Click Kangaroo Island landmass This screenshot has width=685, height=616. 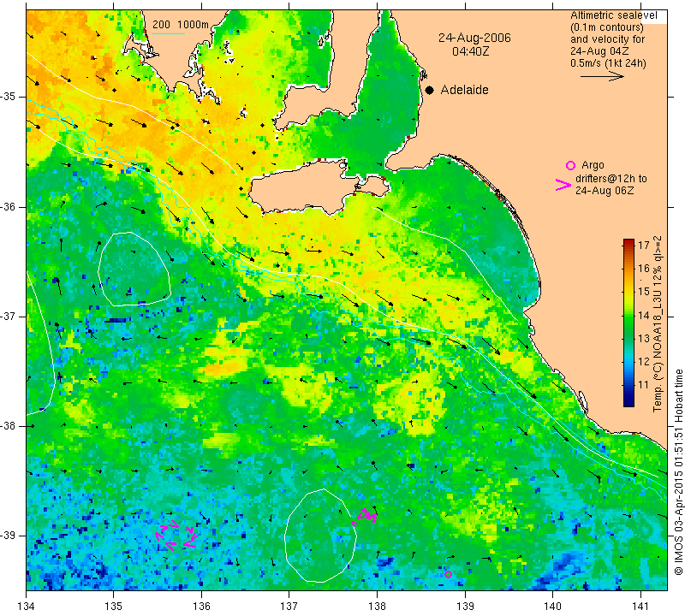(306, 188)
